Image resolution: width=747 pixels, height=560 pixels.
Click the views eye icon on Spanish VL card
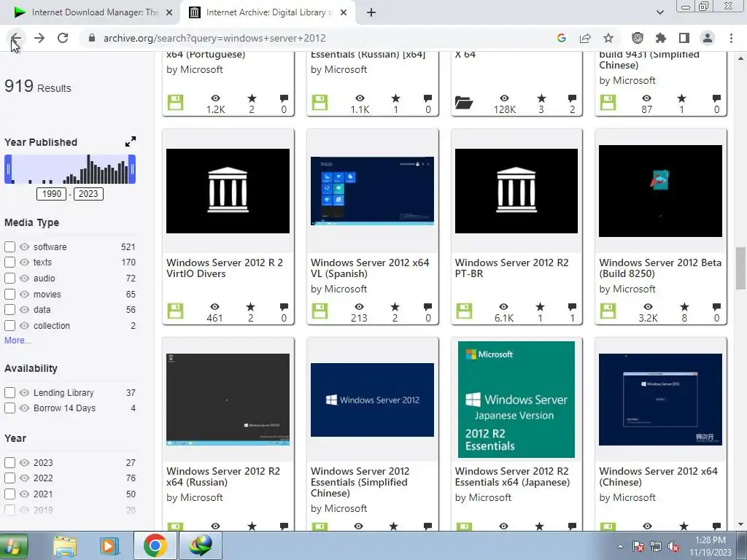click(359, 307)
